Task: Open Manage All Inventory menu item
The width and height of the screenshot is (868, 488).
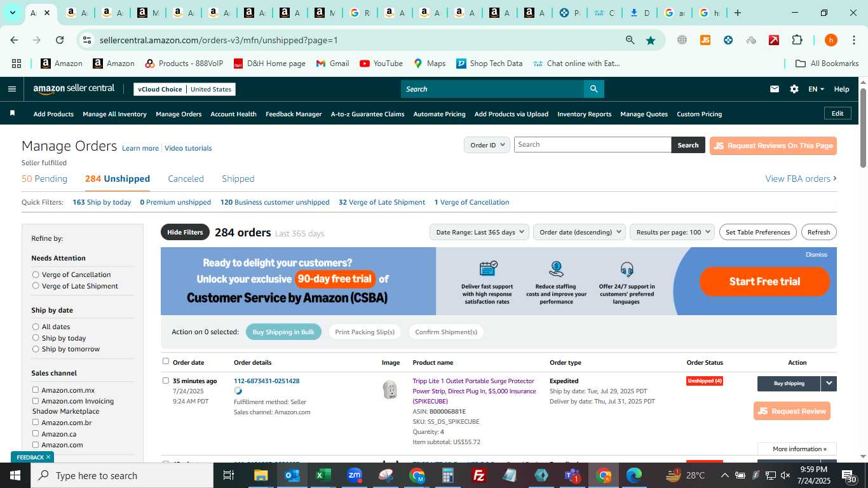Action: click(x=114, y=114)
